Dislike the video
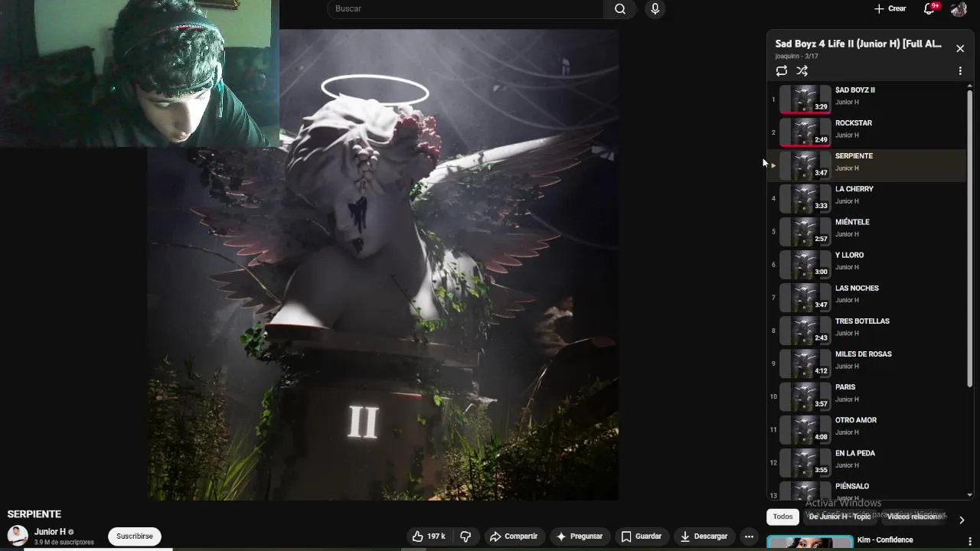Image resolution: width=980 pixels, height=551 pixels. (x=465, y=536)
